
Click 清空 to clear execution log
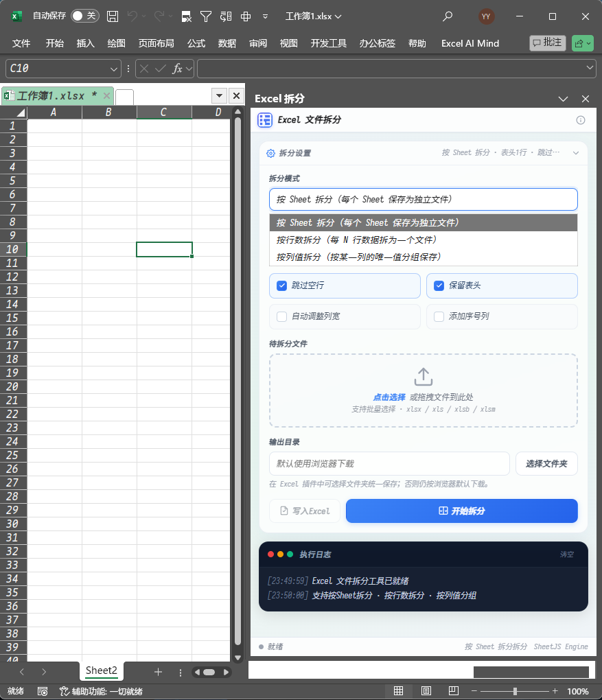tap(567, 555)
